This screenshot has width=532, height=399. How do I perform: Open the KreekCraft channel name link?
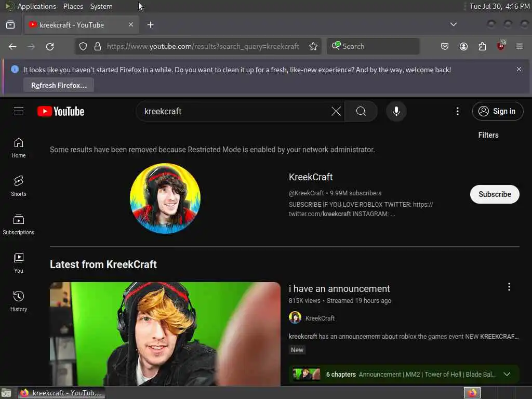pos(311,177)
